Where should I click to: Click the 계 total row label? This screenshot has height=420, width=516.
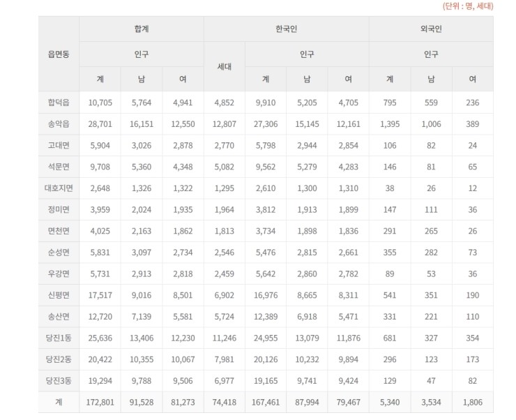tap(59, 403)
